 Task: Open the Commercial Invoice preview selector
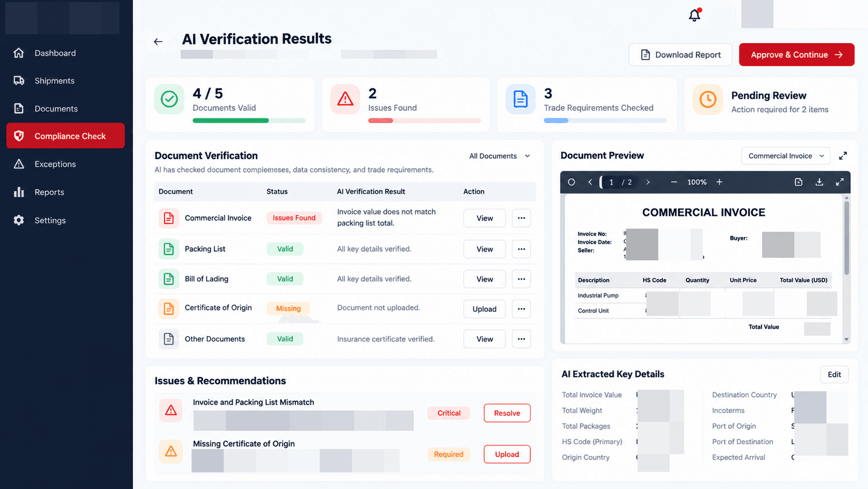click(x=786, y=156)
